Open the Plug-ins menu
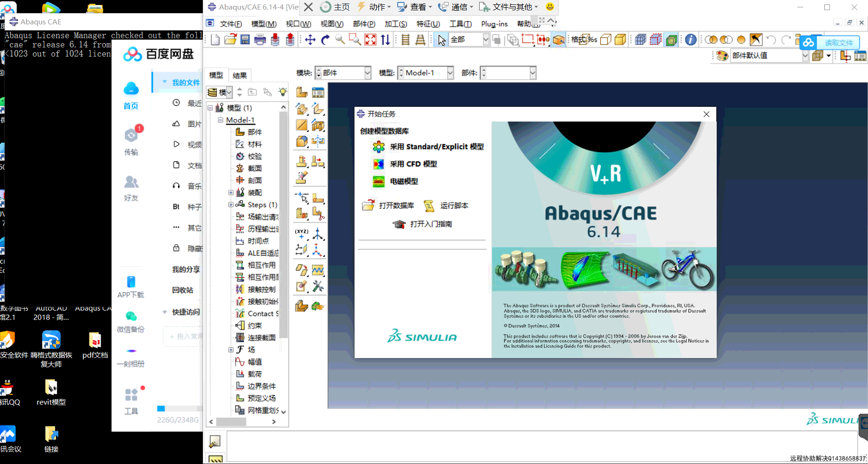 coord(494,24)
